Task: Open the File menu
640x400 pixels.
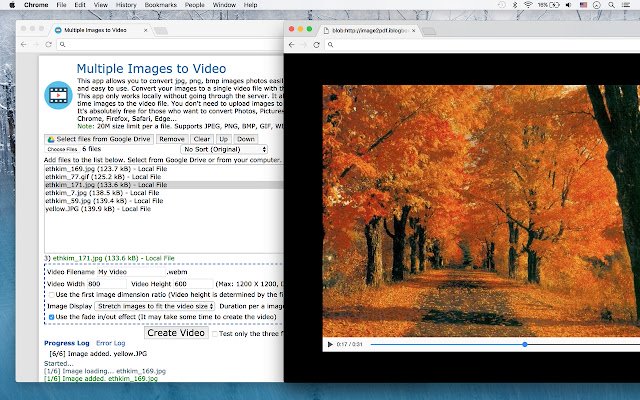Action: coord(61,5)
